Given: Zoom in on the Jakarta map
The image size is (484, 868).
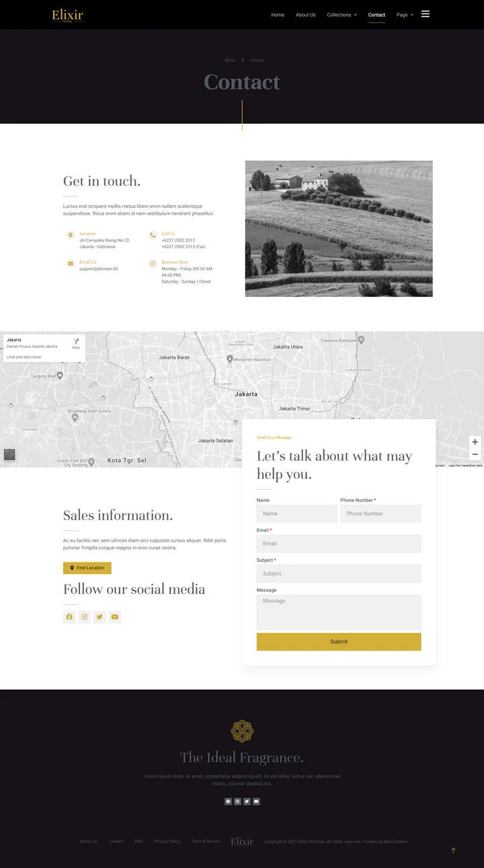Looking at the screenshot, I should [475, 442].
